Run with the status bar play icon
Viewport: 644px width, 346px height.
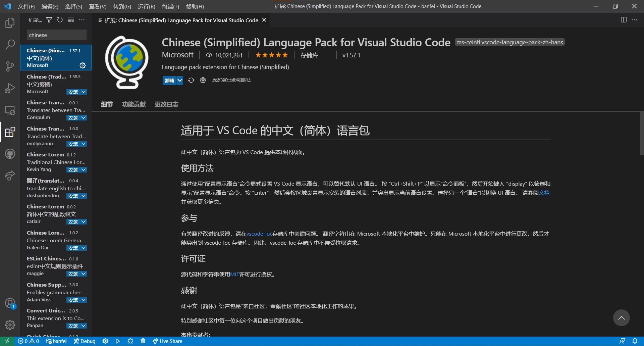(x=118, y=341)
